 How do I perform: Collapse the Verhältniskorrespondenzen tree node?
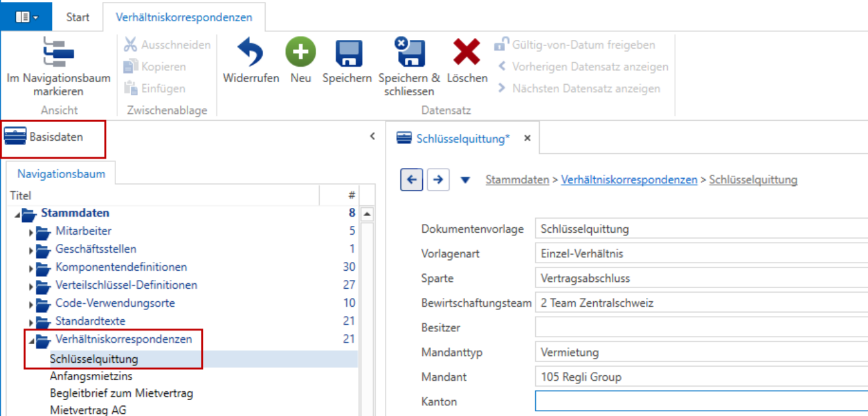click(x=31, y=340)
